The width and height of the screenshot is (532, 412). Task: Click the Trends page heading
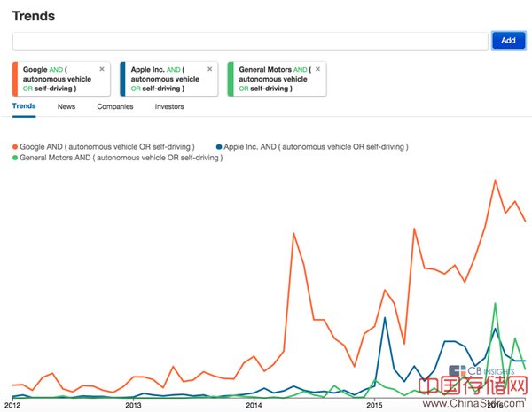tap(34, 16)
